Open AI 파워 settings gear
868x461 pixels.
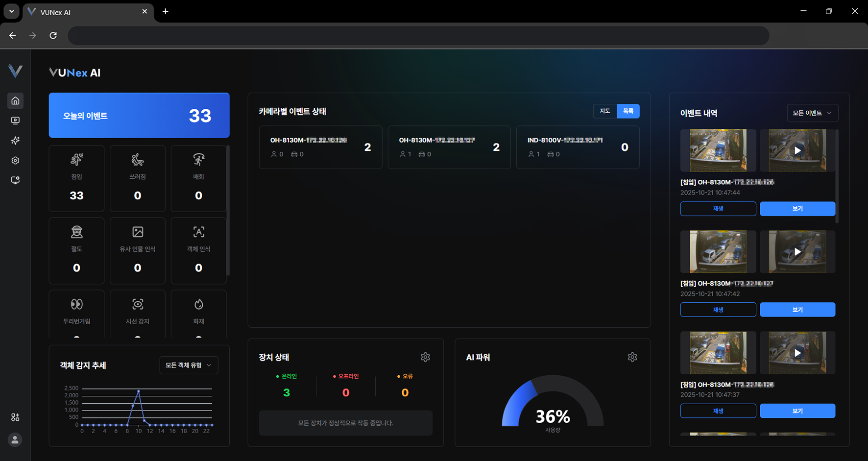click(632, 357)
